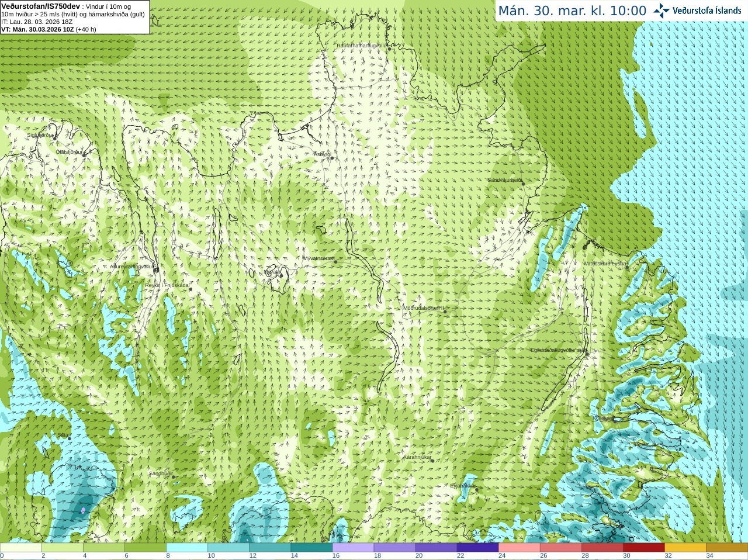Select the Ásbyrgi station marker dot
748x560 pixels.
(x=332, y=158)
